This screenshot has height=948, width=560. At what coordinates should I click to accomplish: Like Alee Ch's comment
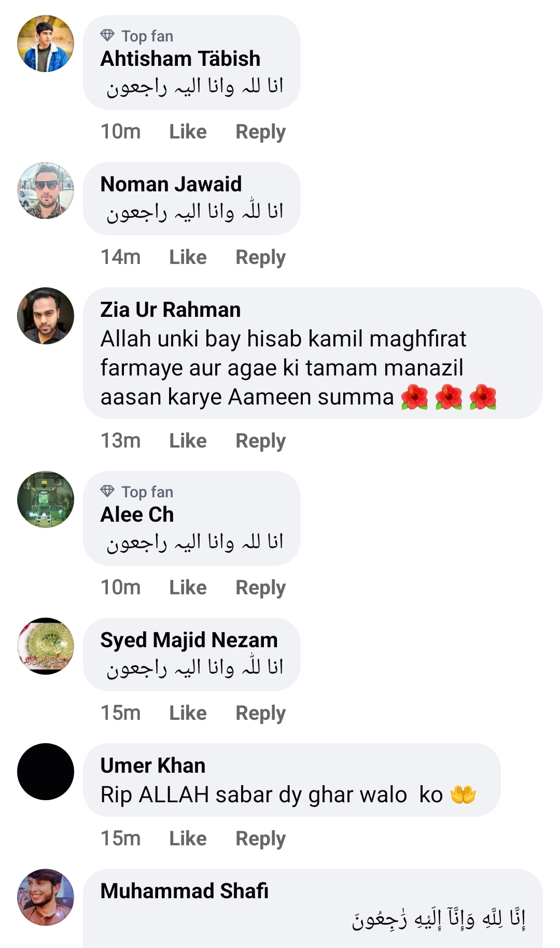pos(188,588)
